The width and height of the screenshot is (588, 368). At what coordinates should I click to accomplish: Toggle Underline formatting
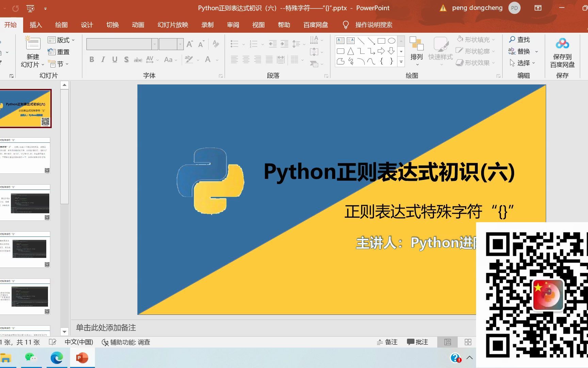point(115,60)
